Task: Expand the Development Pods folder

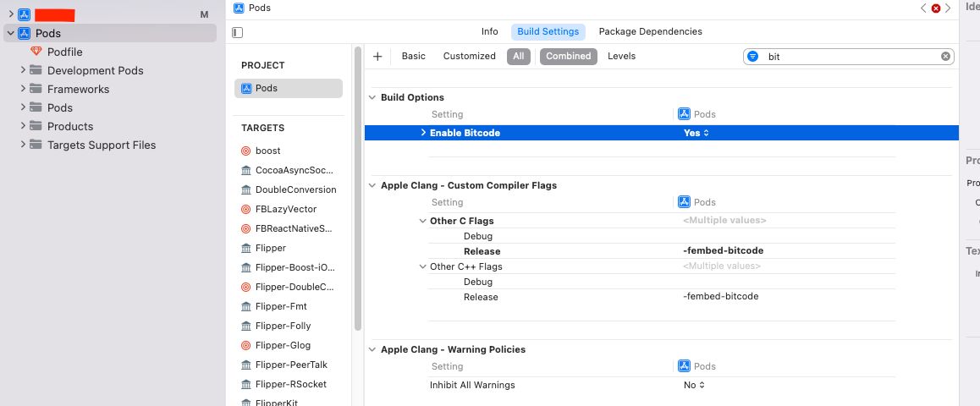Action: click(x=23, y=70)
